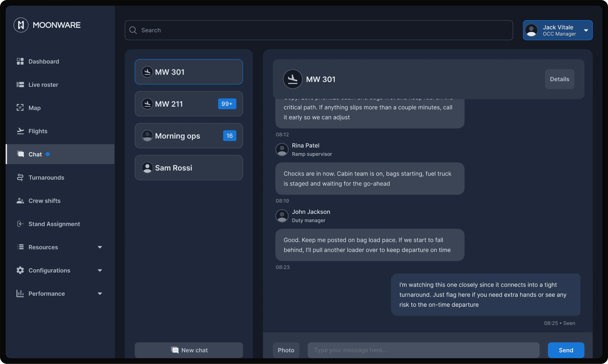Image resolution: width=608 pixels, height=364 pixels.
Task: Click the Flights takeoff plane icon
Action: (x=20, y=131)
